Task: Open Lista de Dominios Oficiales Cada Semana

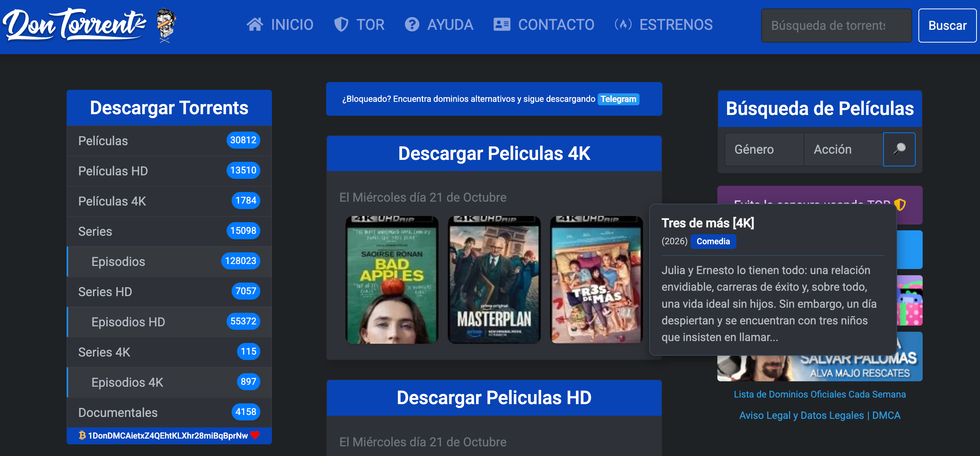Action: click(x=820, y=394)
